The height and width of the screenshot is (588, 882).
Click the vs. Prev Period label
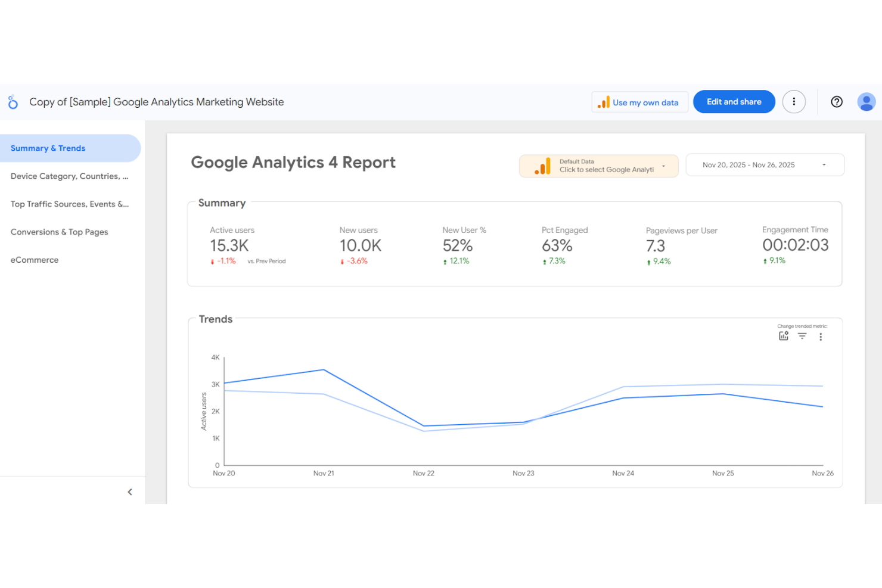(266, 261)
